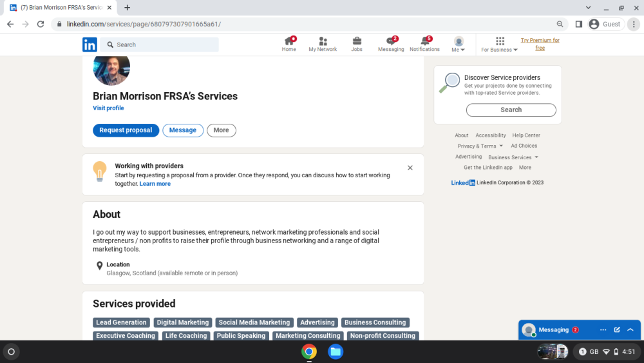Click the LinkedIn logo in footer
Screen dimensions: 644x363
[463, 182]
